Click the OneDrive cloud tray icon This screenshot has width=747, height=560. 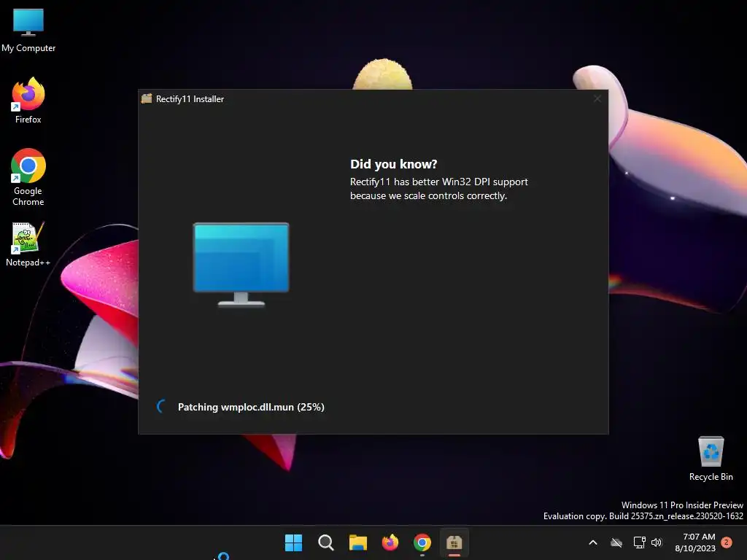616,542
